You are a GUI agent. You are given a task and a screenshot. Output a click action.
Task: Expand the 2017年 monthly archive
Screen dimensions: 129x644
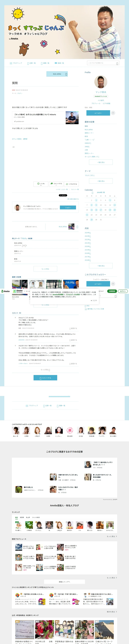point(88,257)
